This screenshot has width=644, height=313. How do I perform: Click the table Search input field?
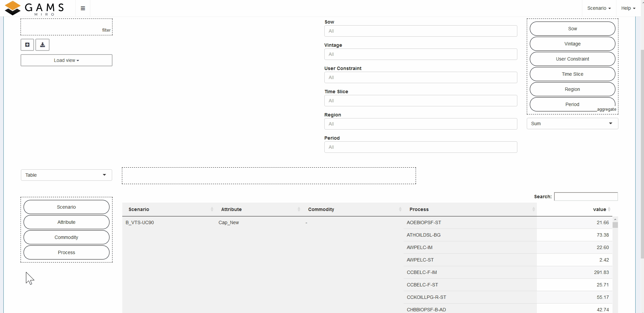586,197
